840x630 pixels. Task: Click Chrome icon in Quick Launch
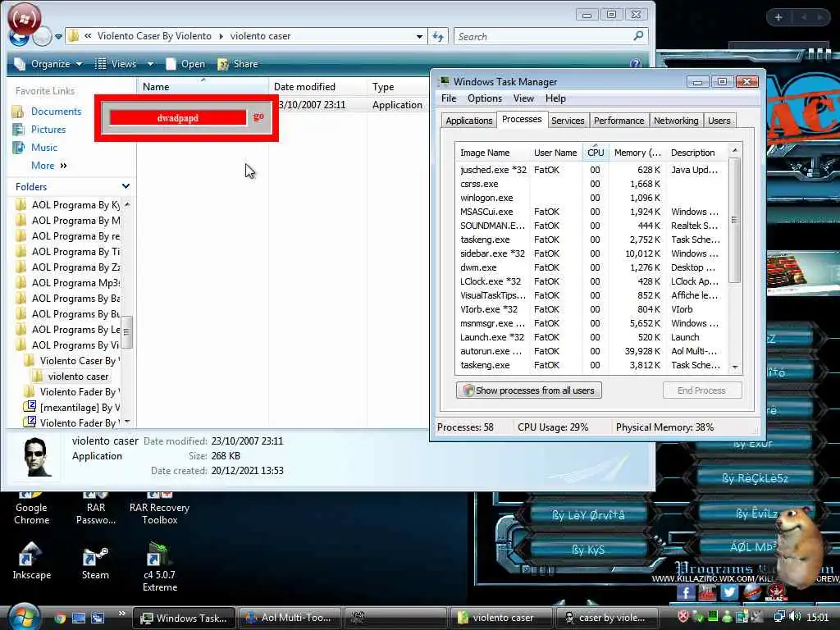60,619
